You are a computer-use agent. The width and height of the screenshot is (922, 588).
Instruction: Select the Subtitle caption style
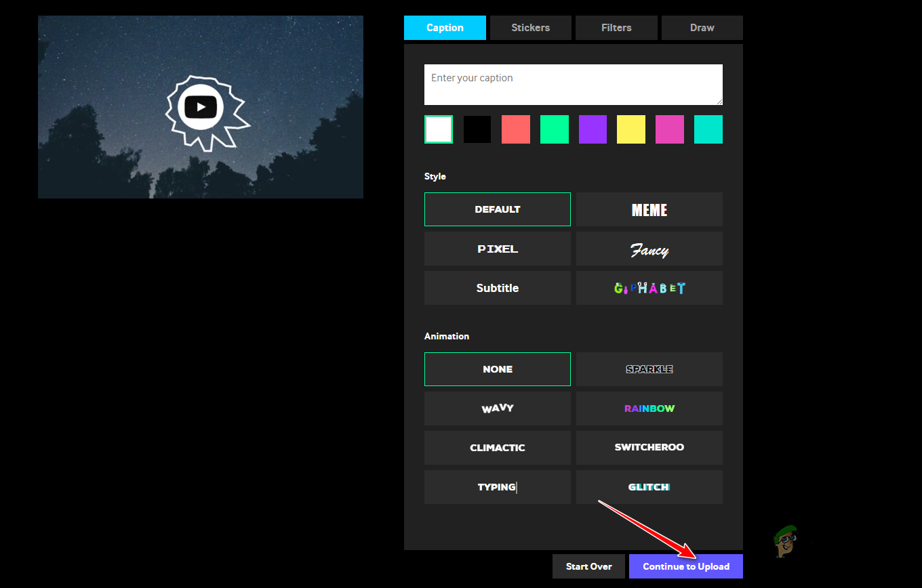497,288
